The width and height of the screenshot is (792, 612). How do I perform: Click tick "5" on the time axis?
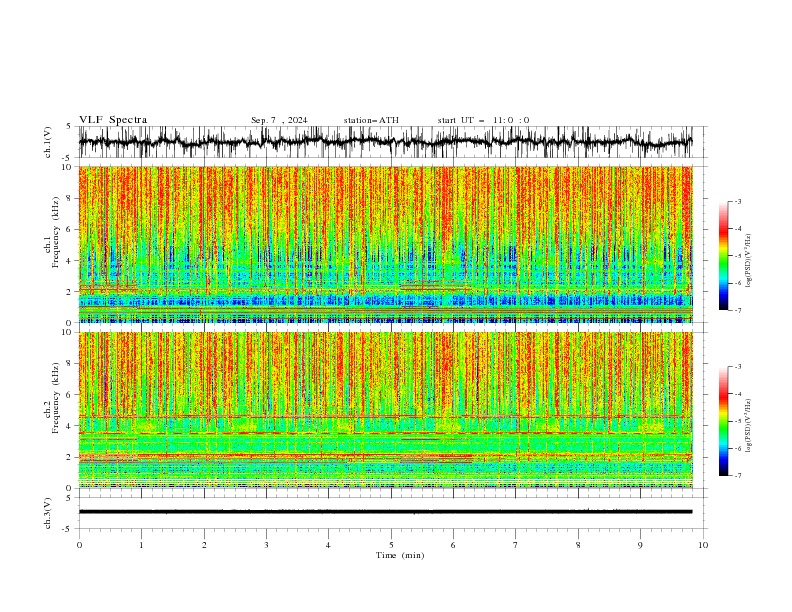(x=391, y=545)
